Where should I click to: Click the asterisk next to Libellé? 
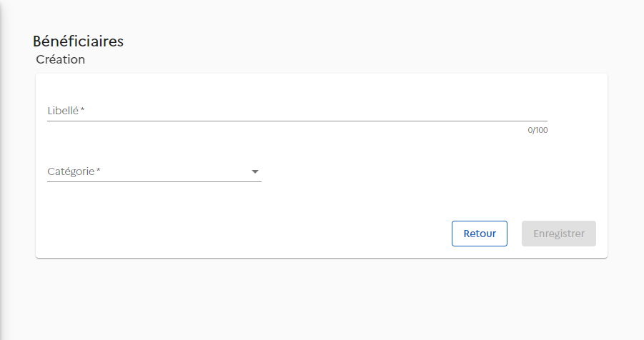pyautogui.click(x=83, y=110)
